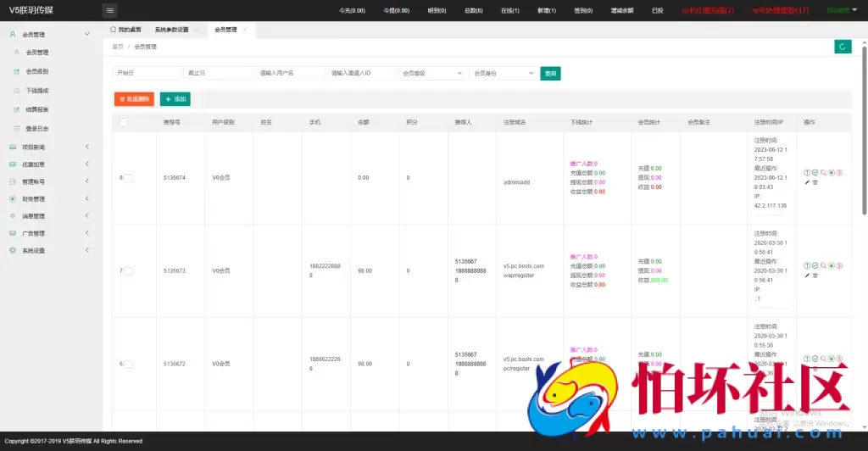Click the trash delete icon for member 5135673
The height and width of the screenshot is (451, 868).
815,276
